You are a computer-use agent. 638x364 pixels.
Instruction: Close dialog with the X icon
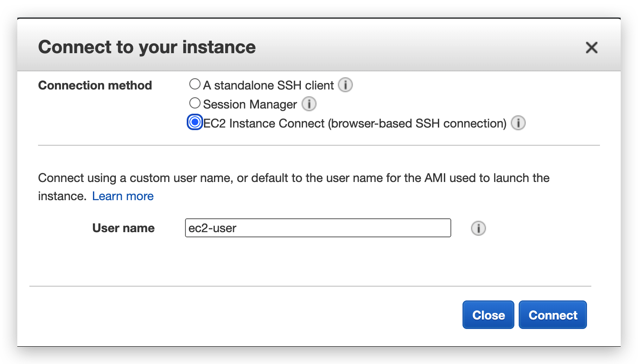tap(592, 47)
